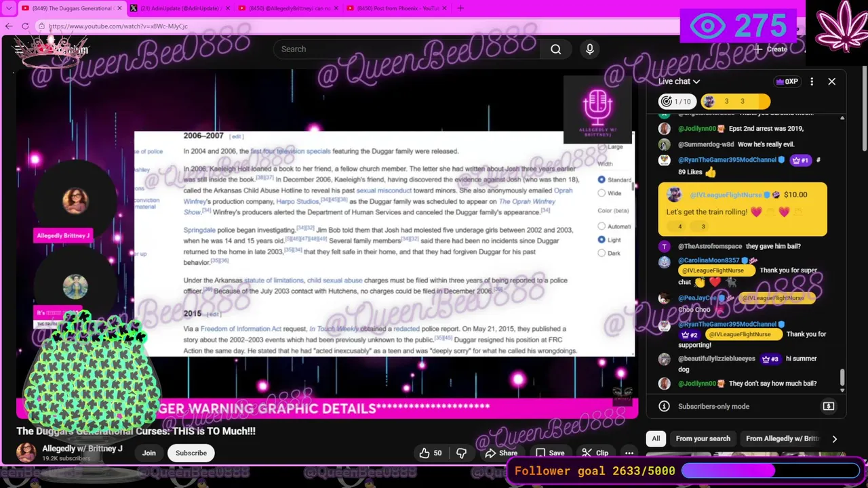Open the tab search dropdown arrow
Screen dimensions: 868x488
pos(9,8)
